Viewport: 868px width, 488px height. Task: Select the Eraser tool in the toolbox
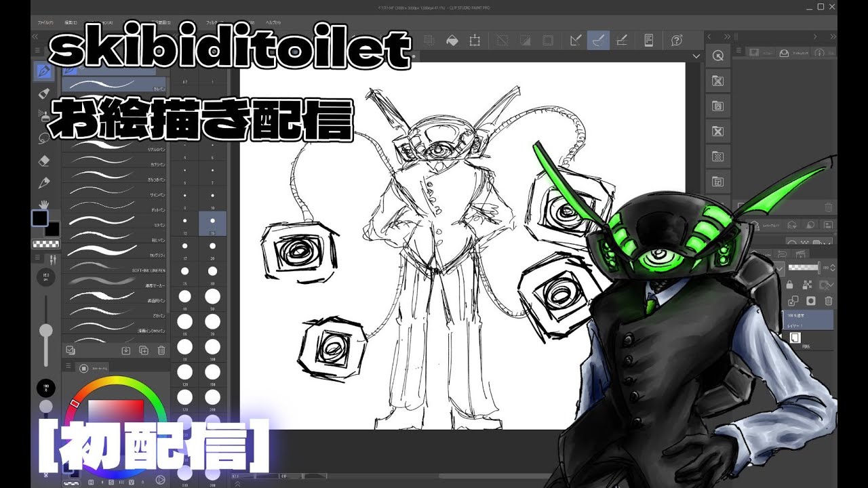click(45, 161)
